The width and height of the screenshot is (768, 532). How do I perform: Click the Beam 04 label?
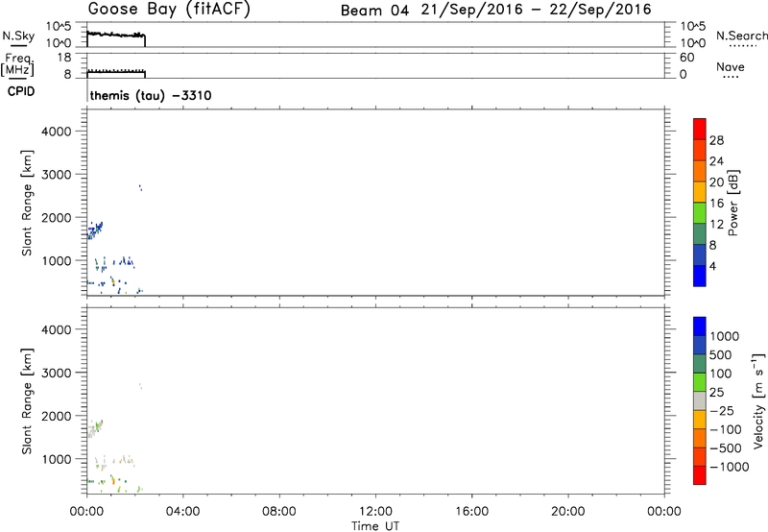click(374, 11)
